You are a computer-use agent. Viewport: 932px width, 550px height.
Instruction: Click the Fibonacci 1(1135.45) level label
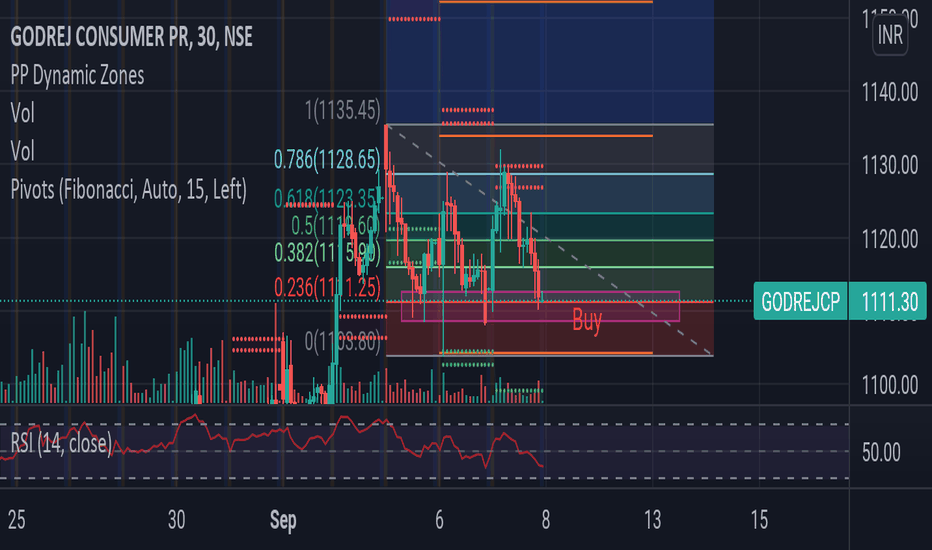342,110
